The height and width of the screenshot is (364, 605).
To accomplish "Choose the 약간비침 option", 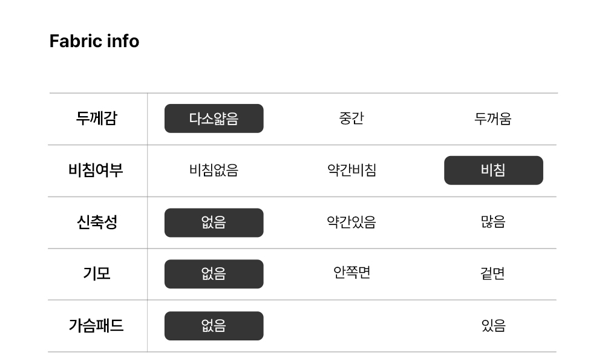I will (x=352, y=170).
